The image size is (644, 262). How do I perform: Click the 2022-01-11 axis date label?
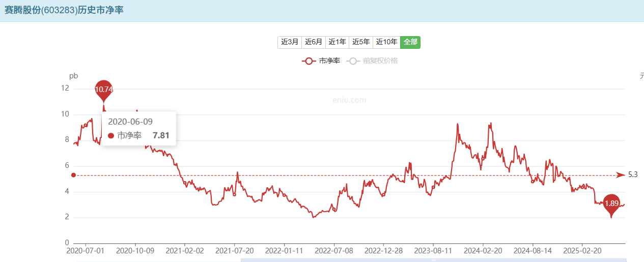(x=285, y=251)
